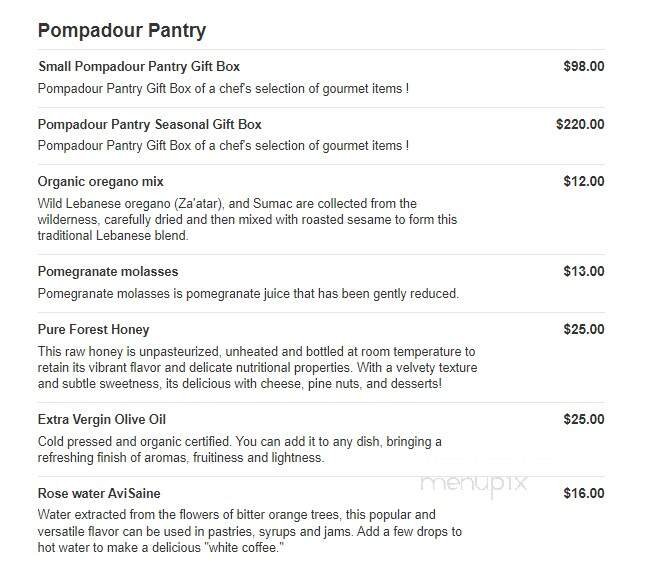This screenshot has height=566, width=653.
Task: Select Pompadour Pantry Seasonal Gift Box title
Action: tap(149, 125)
